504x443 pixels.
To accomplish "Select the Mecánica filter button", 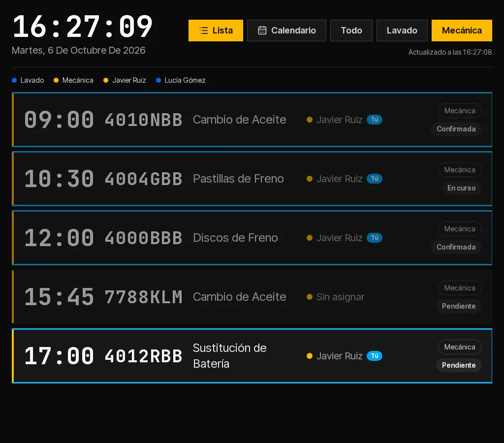I will click(x=462, y=31).
